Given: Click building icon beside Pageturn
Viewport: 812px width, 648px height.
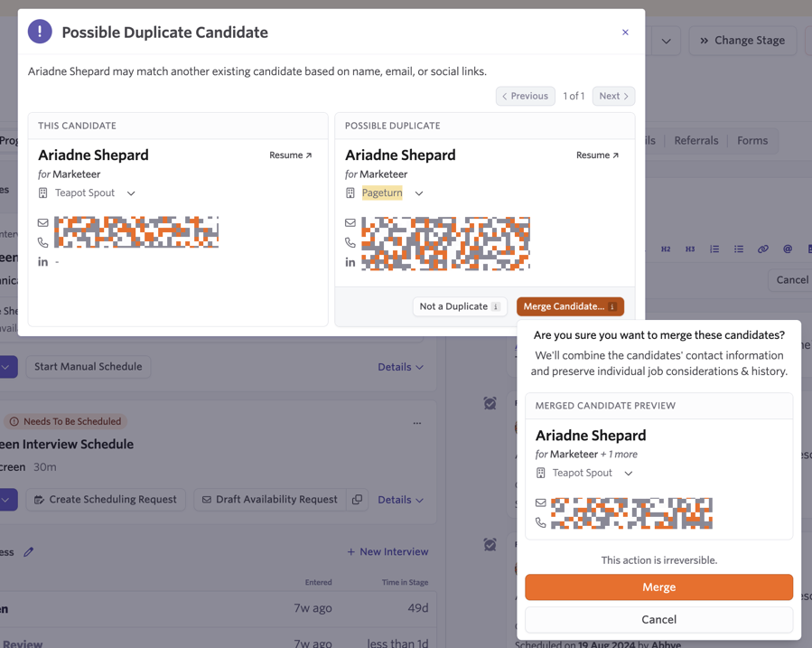Looking at the screenshot, I should pos(350,193).
